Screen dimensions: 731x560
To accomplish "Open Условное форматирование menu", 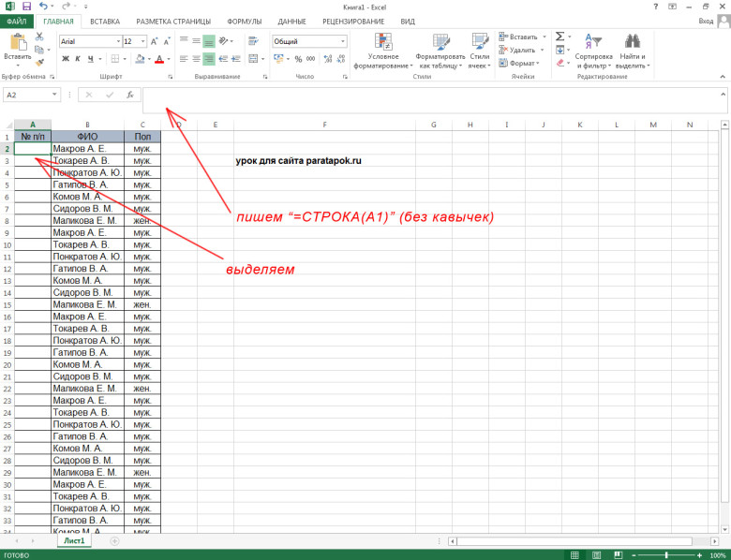I will click(383, 51).
